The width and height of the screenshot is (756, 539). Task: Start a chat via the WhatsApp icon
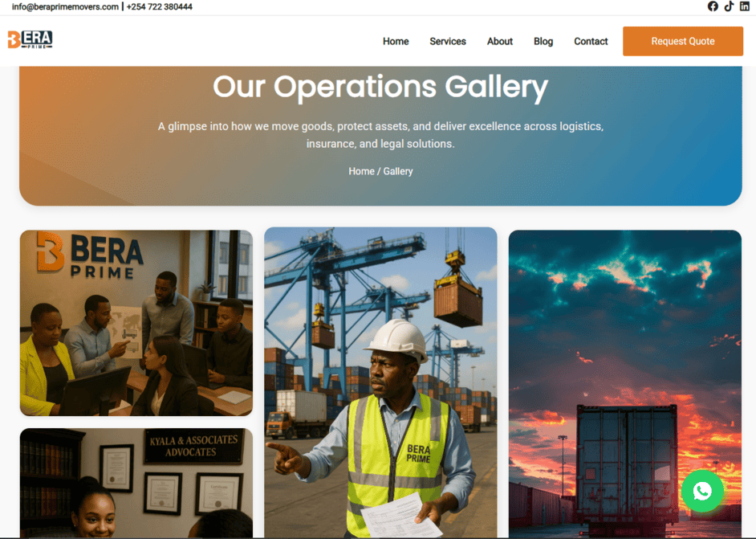pyautogui.click(x=702, y=491)
